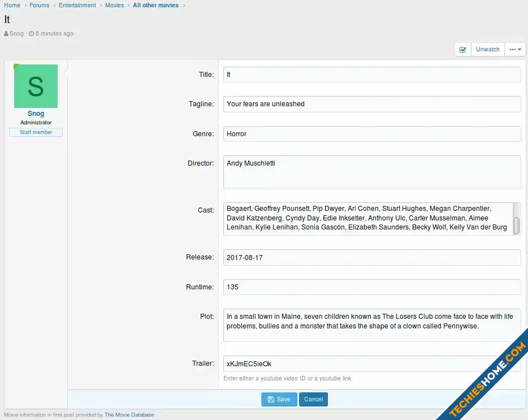Click the 'Plot:' field label
Viewport: 528px width, 420px height.
click(x=207, y=317)
